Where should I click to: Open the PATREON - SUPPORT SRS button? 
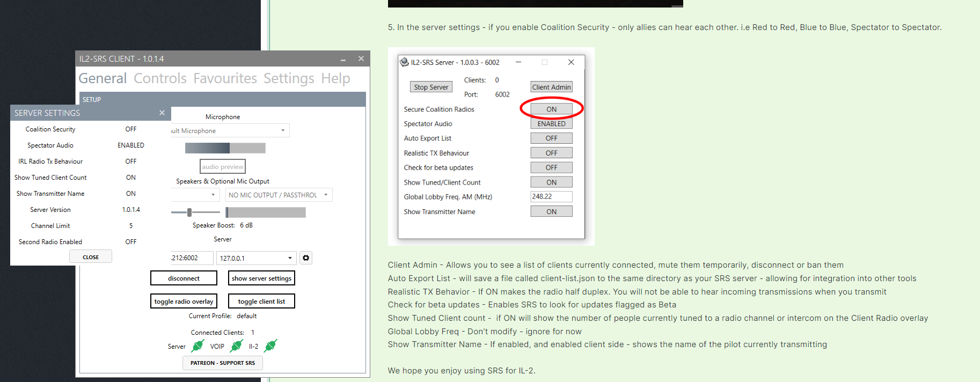[223, 363]
